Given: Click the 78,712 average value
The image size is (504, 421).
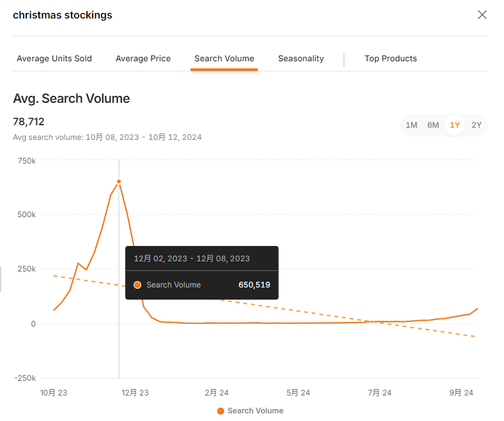Looking at the screenshot, I should (x=29, y=122).
